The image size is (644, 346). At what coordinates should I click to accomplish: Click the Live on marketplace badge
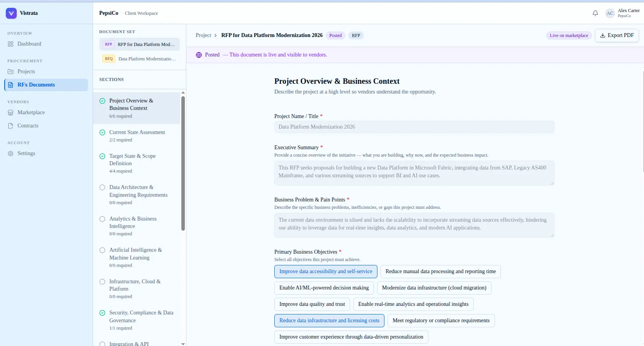point(569,35)
